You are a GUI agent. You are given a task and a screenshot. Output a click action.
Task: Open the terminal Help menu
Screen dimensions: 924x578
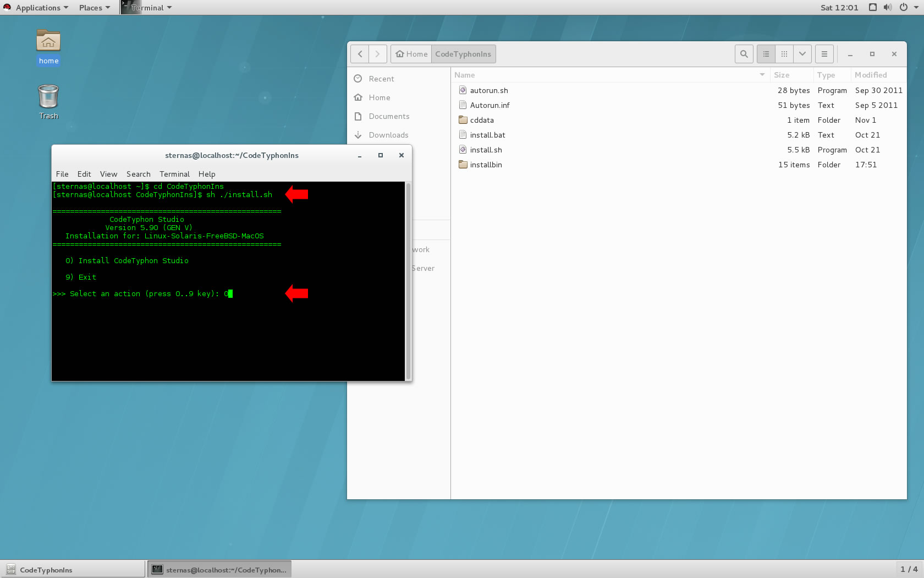point(207,174)
